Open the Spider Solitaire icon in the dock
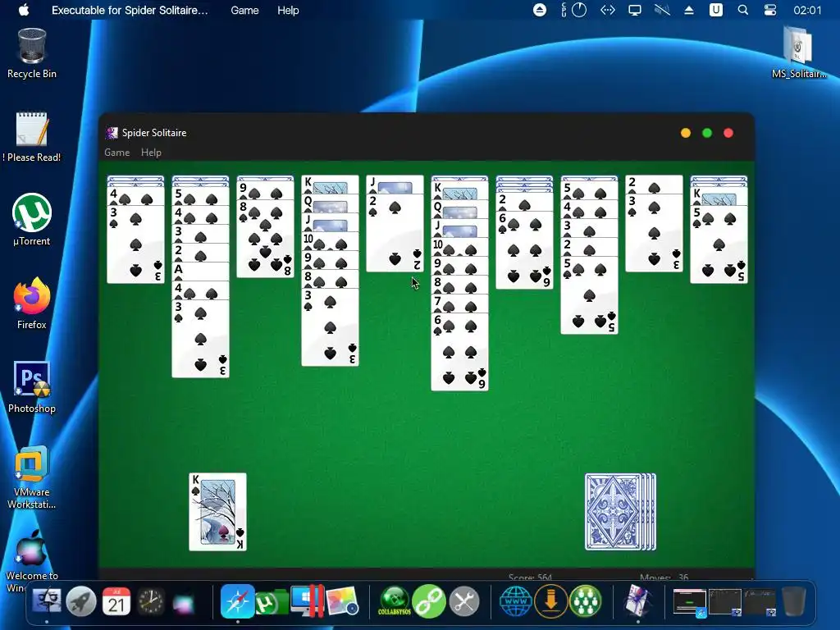 (x=637, y=601)
